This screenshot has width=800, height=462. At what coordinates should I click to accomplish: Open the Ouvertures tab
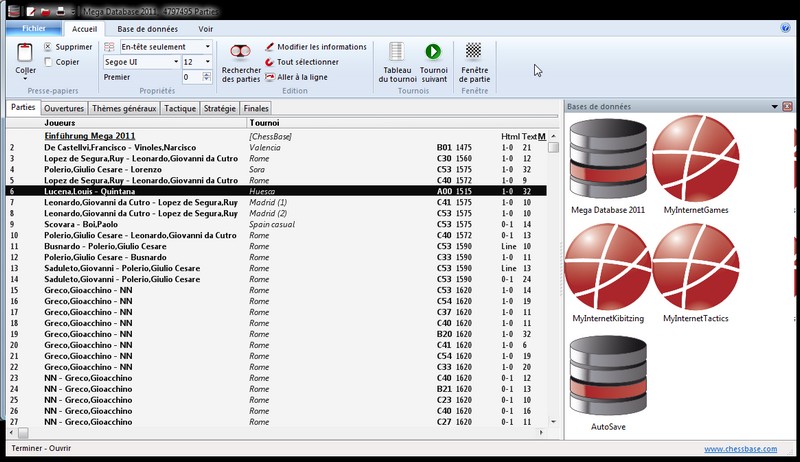click(x=64, y=108)
